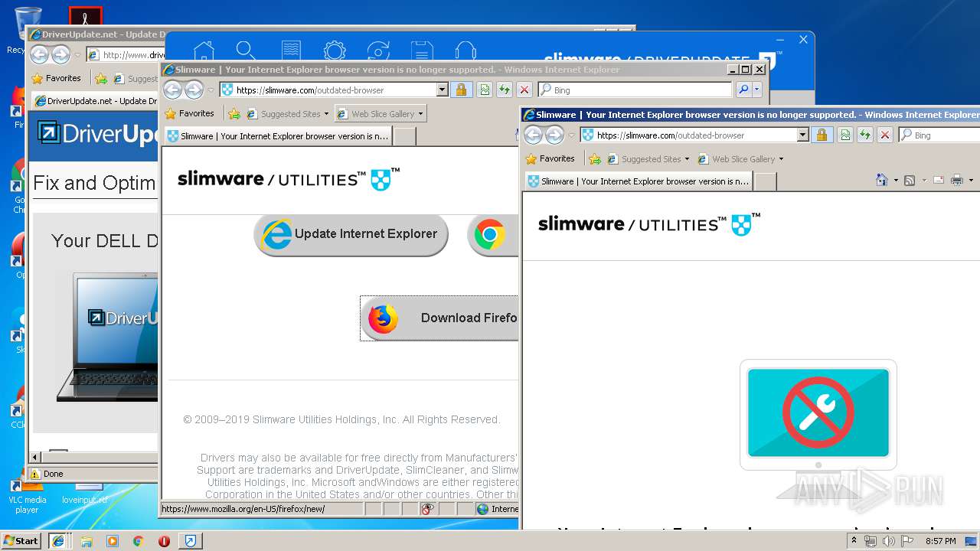Add to Favorites Bar in middle IE window

click(x=234, y=113)
